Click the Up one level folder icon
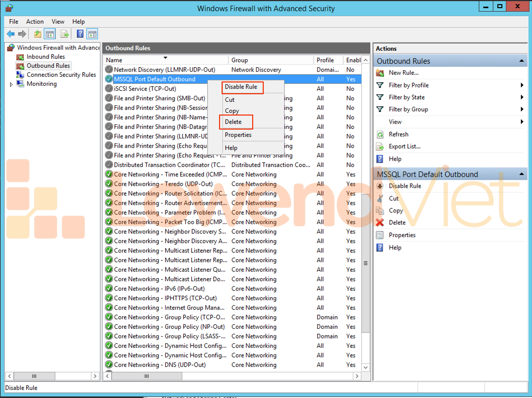Viewport: 532px width, 398px height. coord(38,34)
